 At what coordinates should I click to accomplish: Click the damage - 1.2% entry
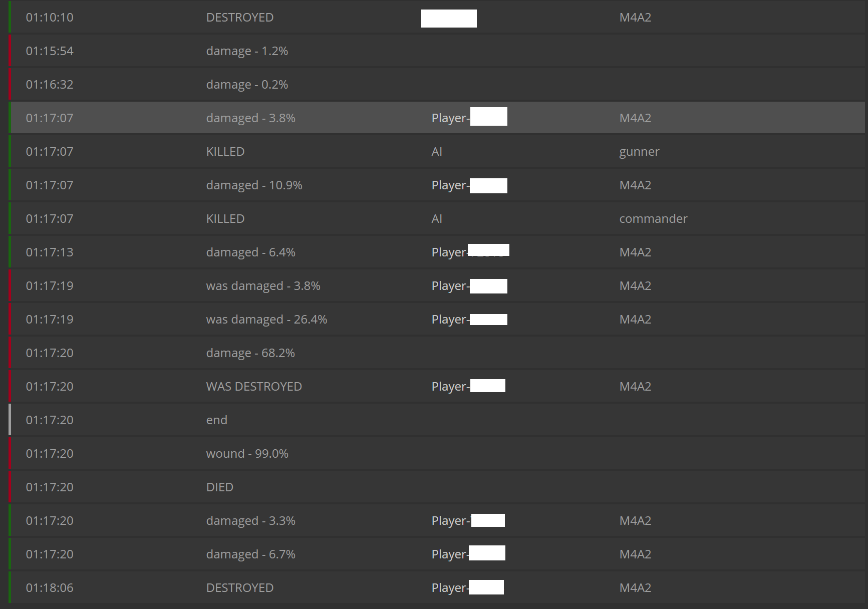pyautogui.click(x=247, y=51)
